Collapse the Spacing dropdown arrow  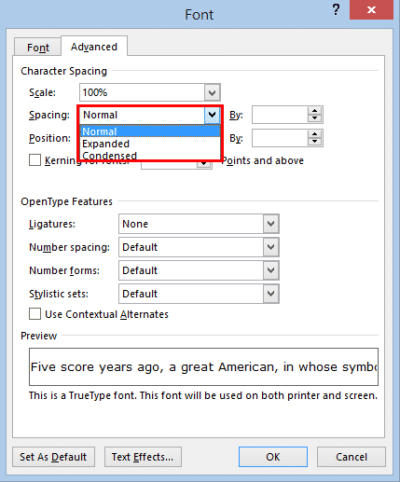pos(212,115)
